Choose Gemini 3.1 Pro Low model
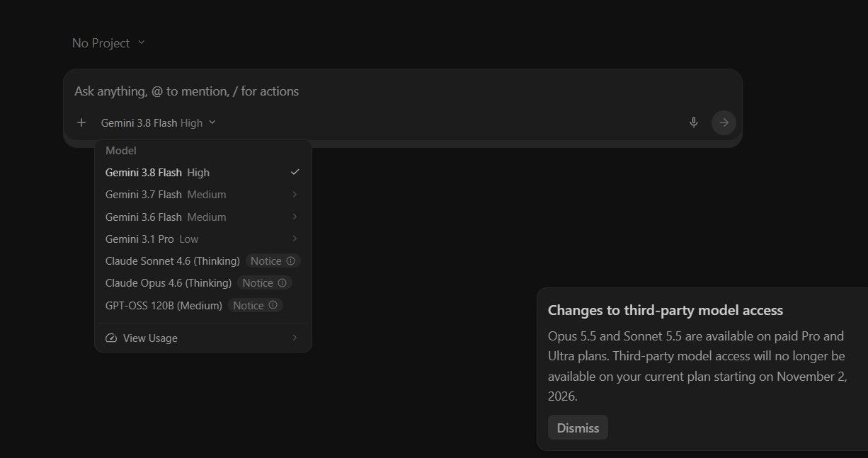Viewport: 868px width, 458px height. [203, 239]
